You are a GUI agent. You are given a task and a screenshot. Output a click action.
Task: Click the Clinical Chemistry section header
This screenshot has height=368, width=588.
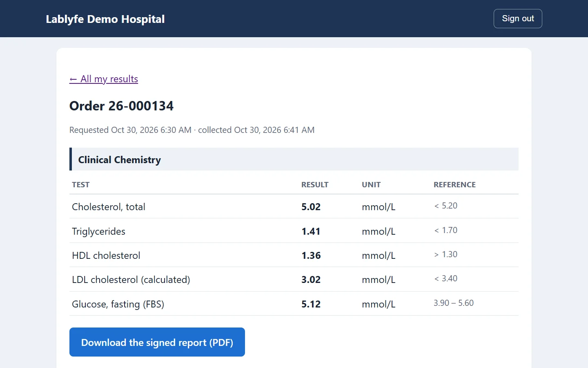[294, 159]
